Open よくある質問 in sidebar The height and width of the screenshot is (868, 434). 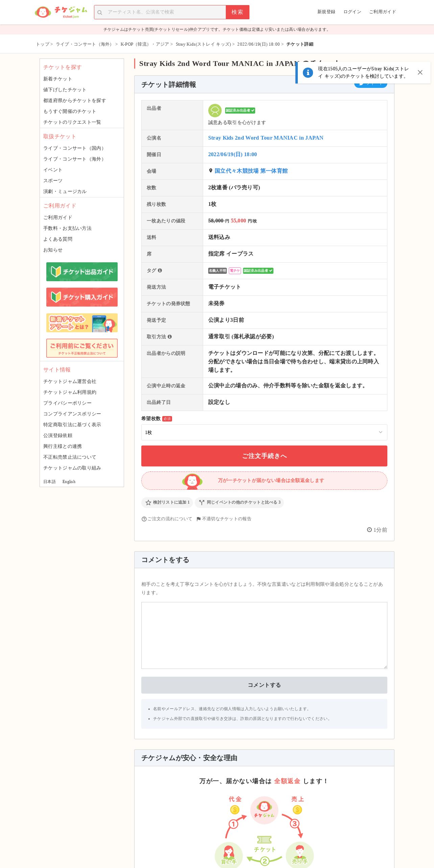pyautogui.click(x=58, y=239)
